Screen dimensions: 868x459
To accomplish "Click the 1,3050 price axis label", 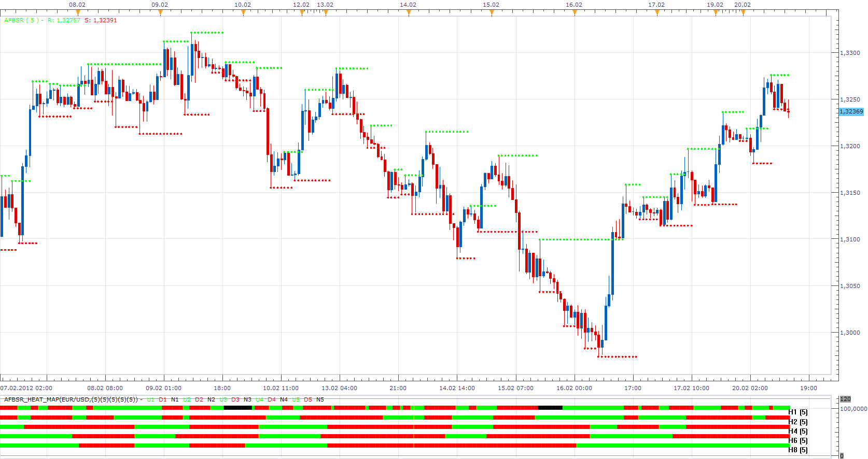I will [x=850, y=286].
